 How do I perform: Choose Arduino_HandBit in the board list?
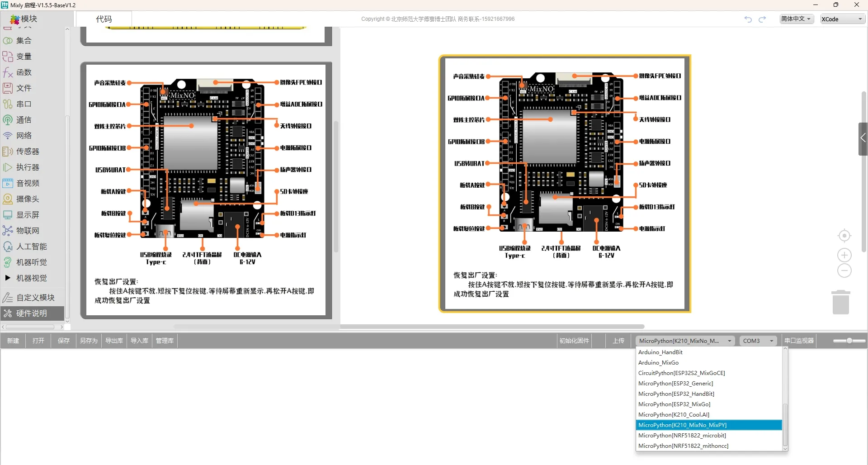[x=660, y=352]
